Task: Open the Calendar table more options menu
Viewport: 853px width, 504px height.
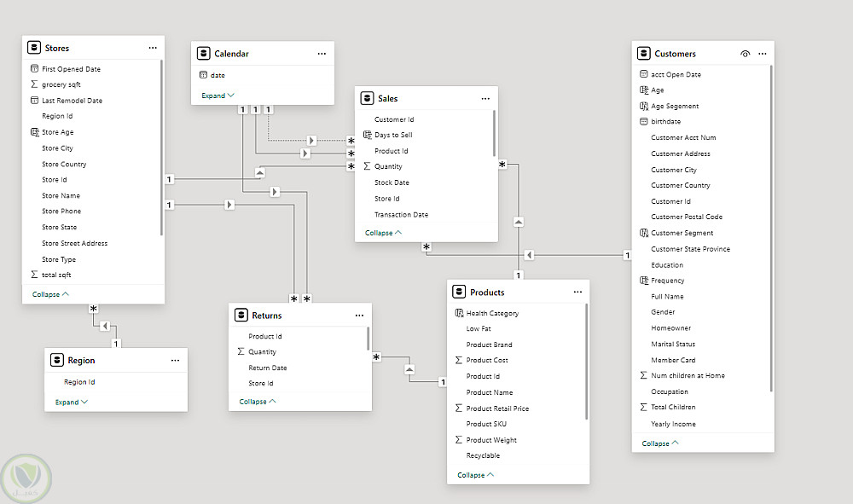Action: 322,54
